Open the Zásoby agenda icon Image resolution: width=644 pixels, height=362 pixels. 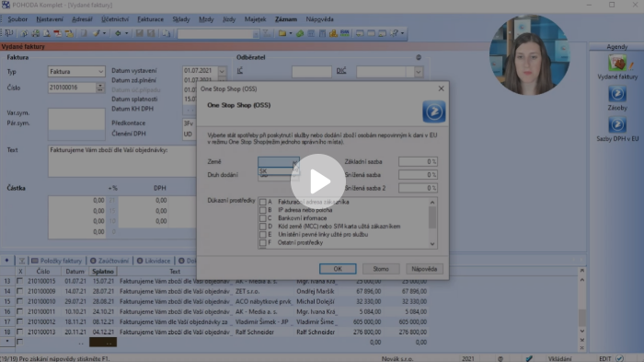(x=617, y=94)
